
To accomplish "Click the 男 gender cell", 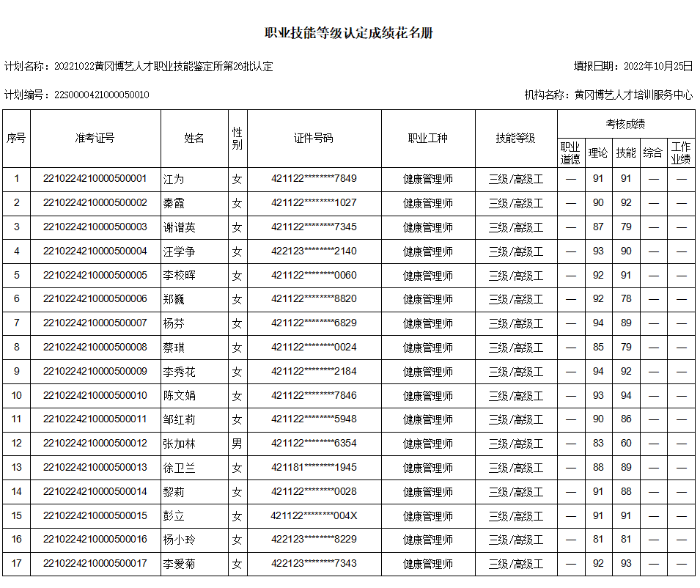I will coord(237,444).
